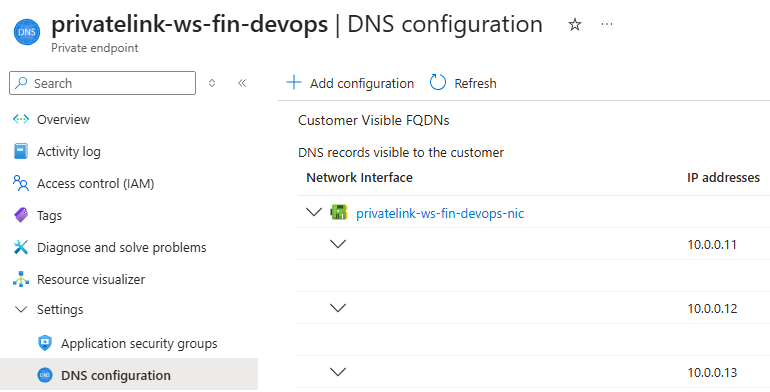
Task: Click the plus icon for Add configuration
Action: click(294, 83)
